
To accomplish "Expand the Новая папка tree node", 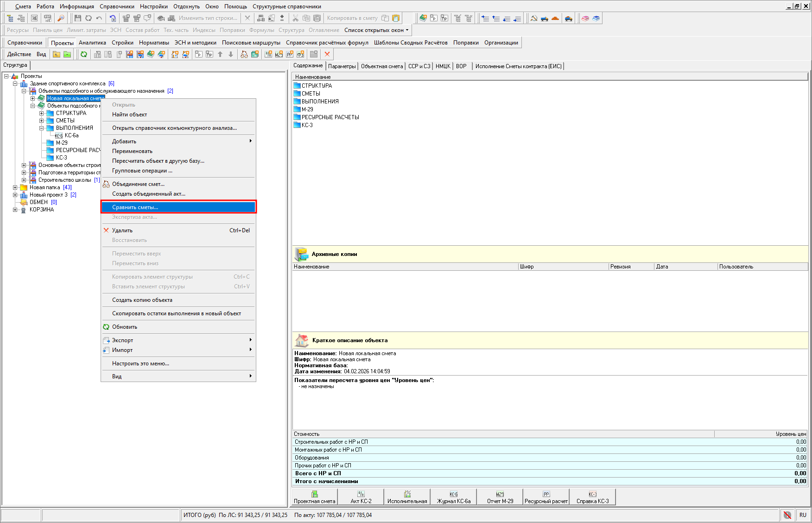I will coord(15,187).
